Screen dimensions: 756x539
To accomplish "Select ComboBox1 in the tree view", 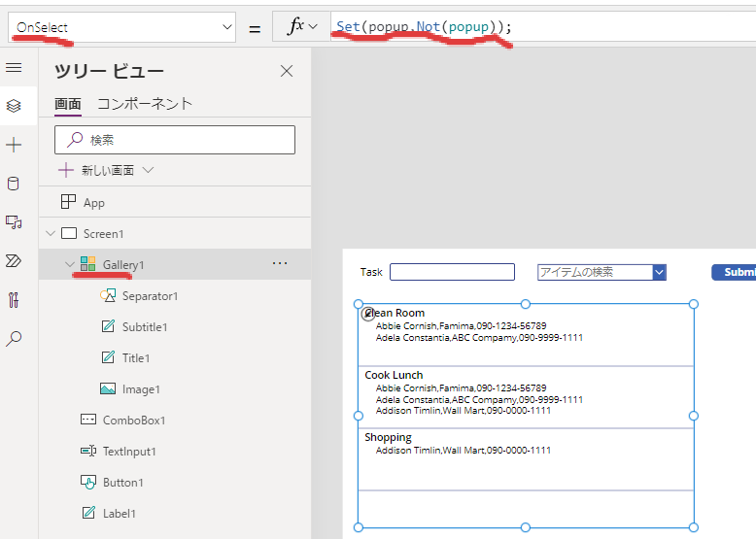I will point(135,420).
